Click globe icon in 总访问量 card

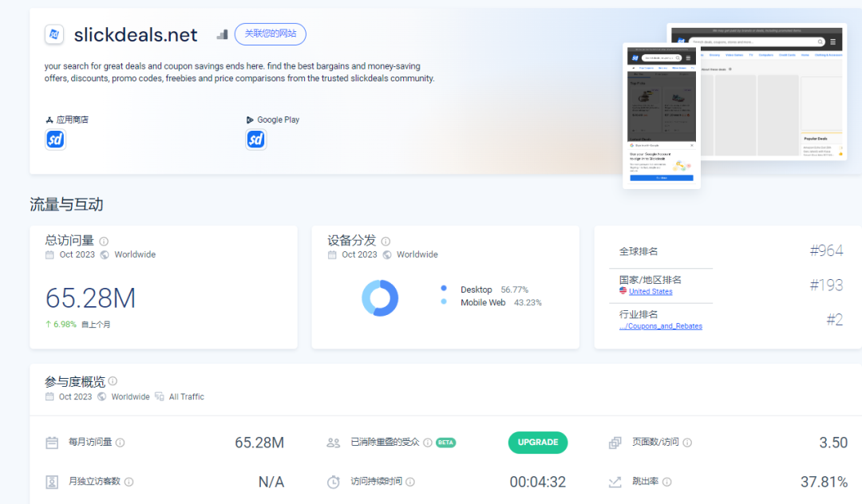(x=105, y=254)
